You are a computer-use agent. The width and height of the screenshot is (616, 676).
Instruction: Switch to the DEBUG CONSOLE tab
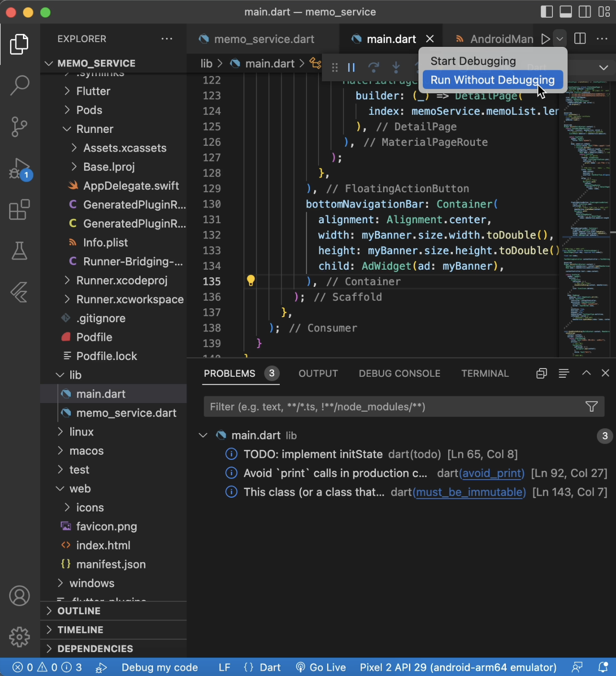(399, 373)
